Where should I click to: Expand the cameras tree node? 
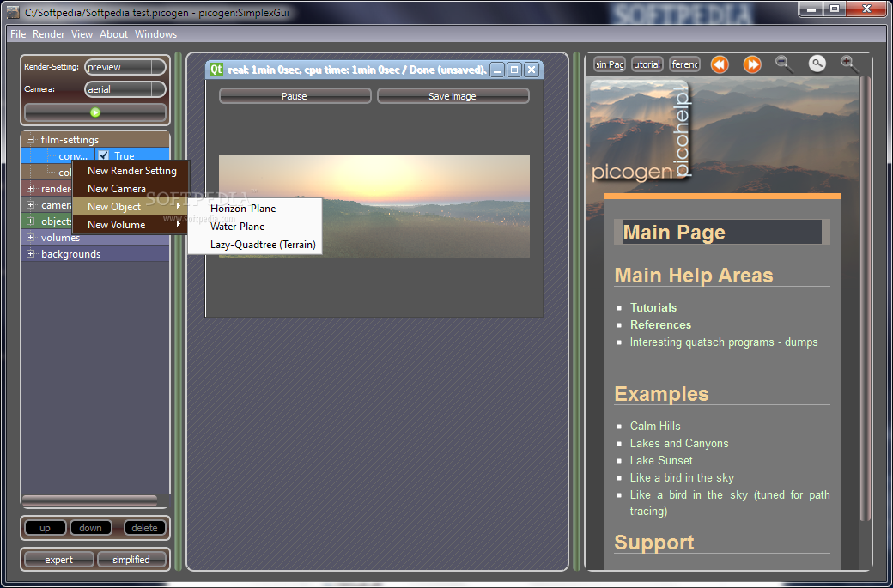pyautogui.click(x=31, y=205)
